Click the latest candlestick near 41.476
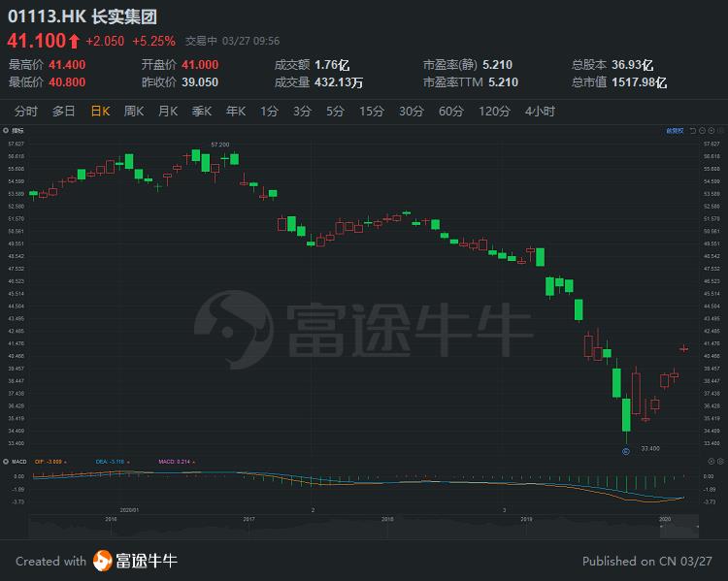 pyautogui.click(x=683, y=348)
